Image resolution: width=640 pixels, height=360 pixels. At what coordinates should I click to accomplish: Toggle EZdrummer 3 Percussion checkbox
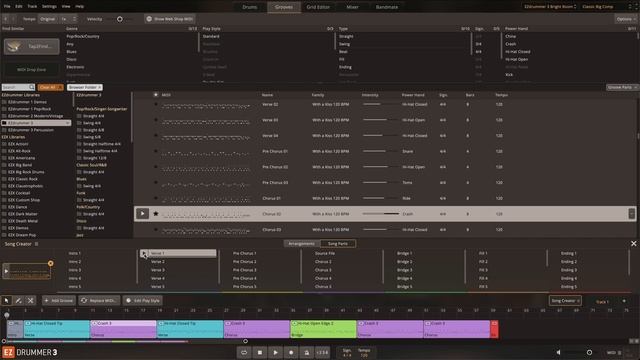(x=4, y=130)
